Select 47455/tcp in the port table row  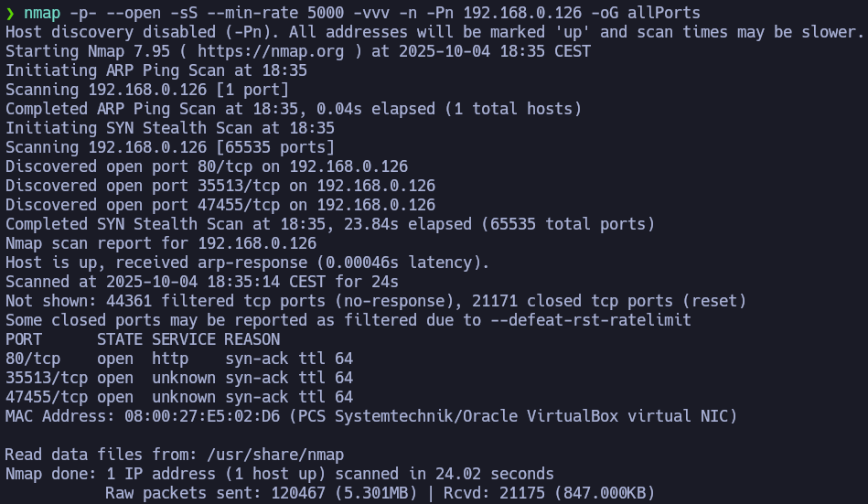click(x=46, y=397)
